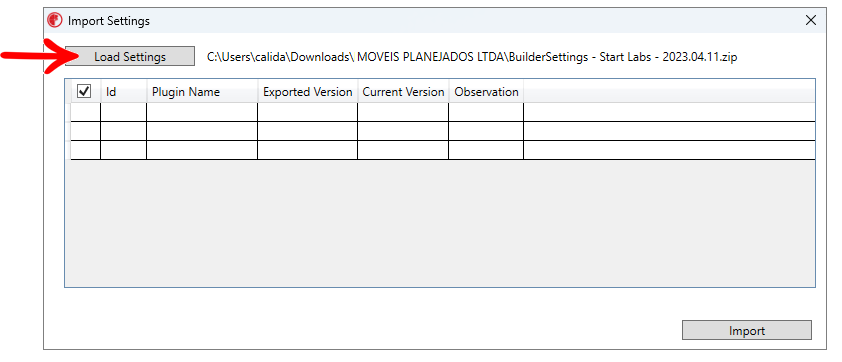
Task: Toggle the select-all checkbox in header
Action: coord(84,91)
